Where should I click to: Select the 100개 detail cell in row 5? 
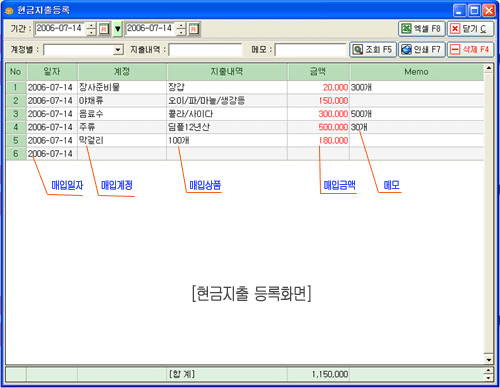pyautogui.click(x=227, y=140)
